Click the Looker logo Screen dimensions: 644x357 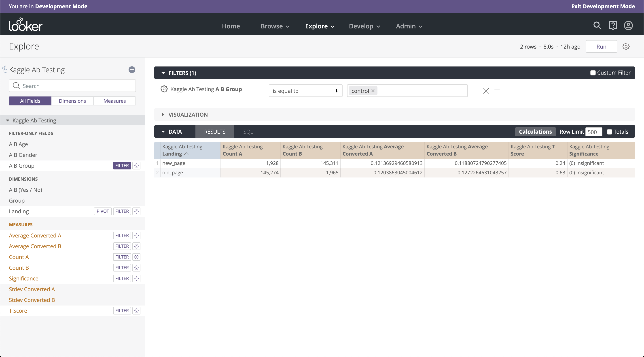pyautogui.click(x=25, y=24)
